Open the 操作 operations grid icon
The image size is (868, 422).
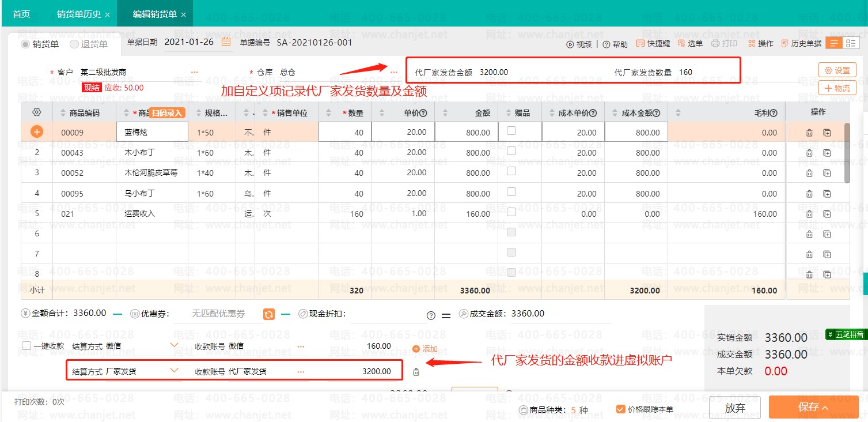752,43
